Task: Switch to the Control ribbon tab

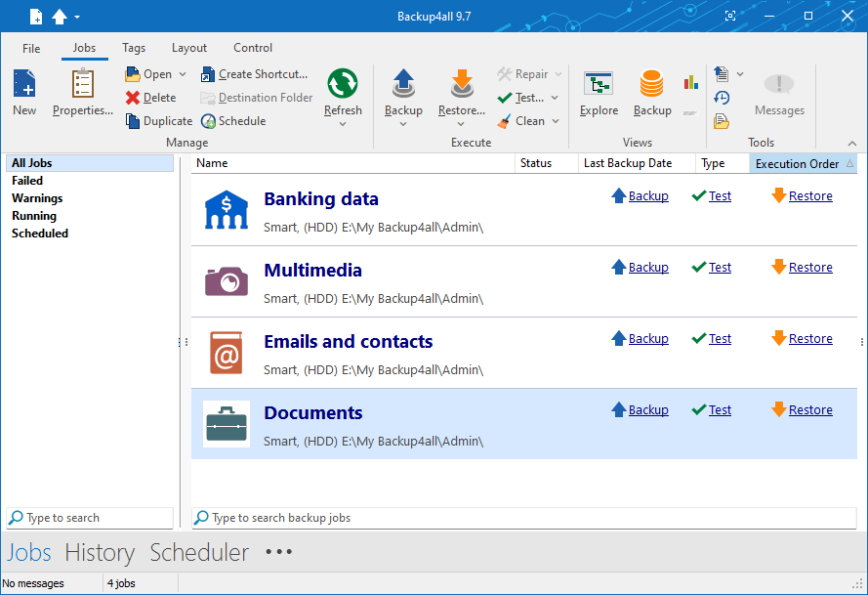Action: pos(253,48)
